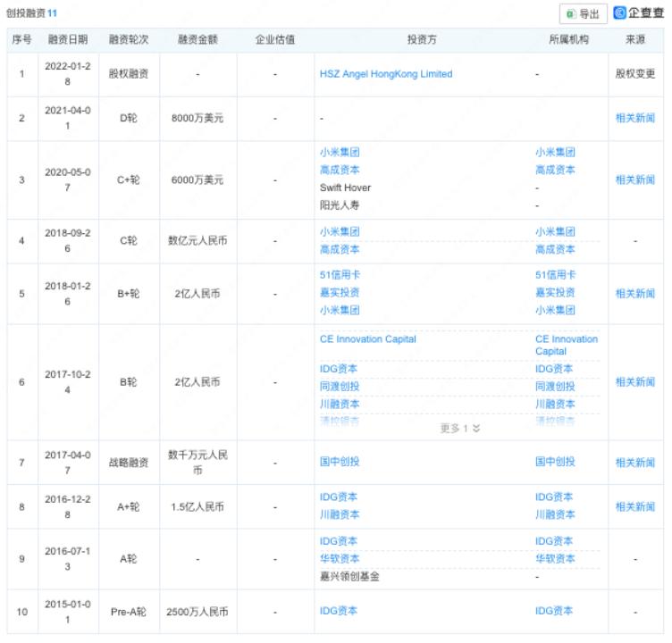The image size is (672, 643).
Task: Click CE Innovation Capital institution link
Action: click(x=567, y=346)
